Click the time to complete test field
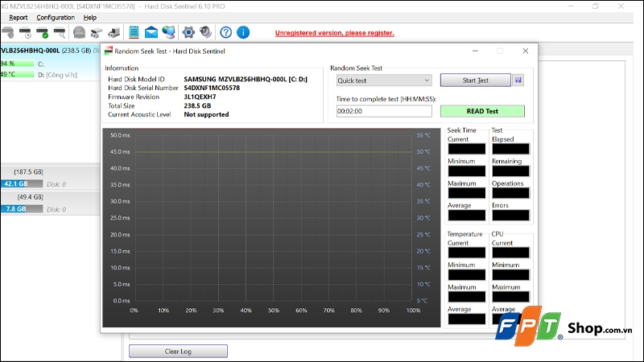Image resolution: width=644 pixels, height=362 pixels. click(384, 111)
